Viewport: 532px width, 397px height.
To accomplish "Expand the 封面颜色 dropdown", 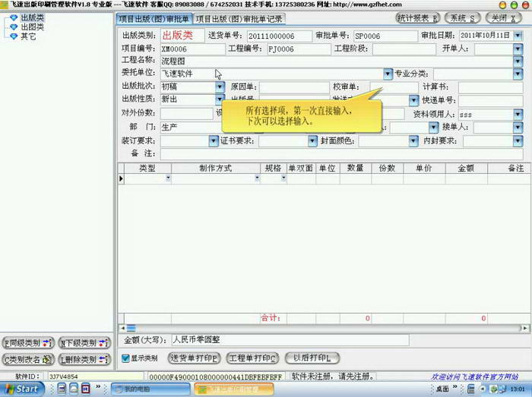I will (413, 140).
